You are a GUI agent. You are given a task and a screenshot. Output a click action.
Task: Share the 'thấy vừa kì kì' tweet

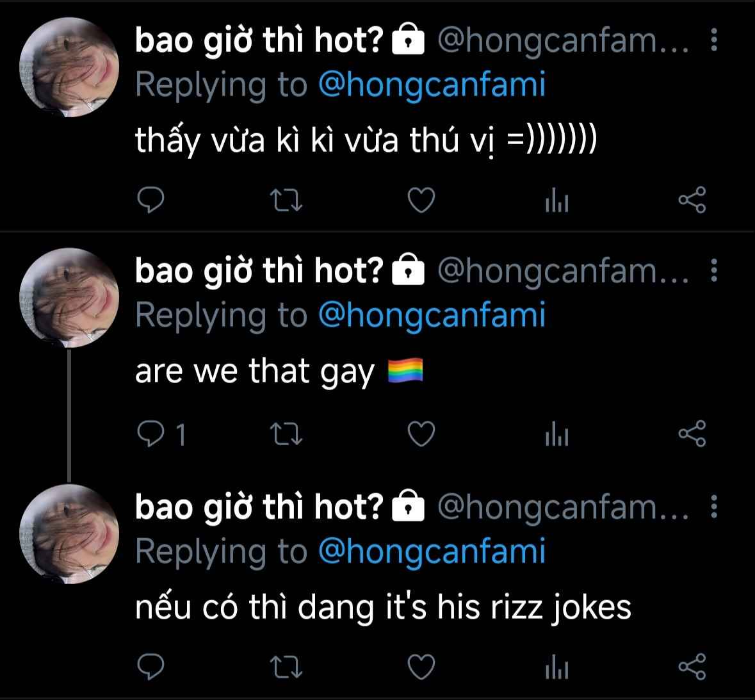pyautogui.click(x=692, y=200)
